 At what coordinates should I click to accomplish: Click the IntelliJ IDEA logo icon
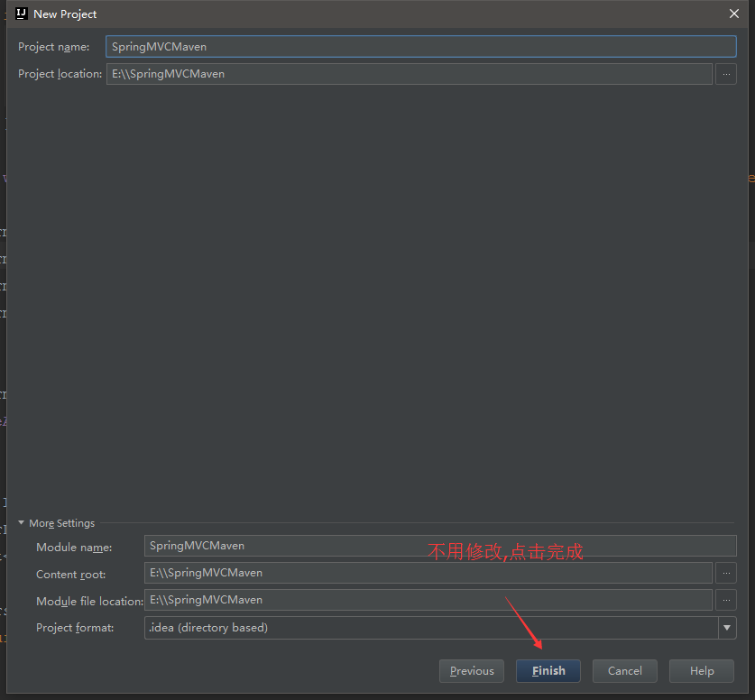[22, 14]
